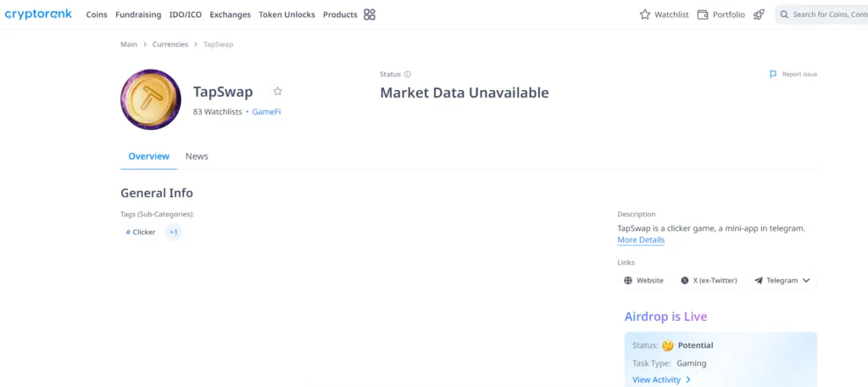
Task: Open the X (ex-Twitter) link button
Action: [x=709, y=281]
